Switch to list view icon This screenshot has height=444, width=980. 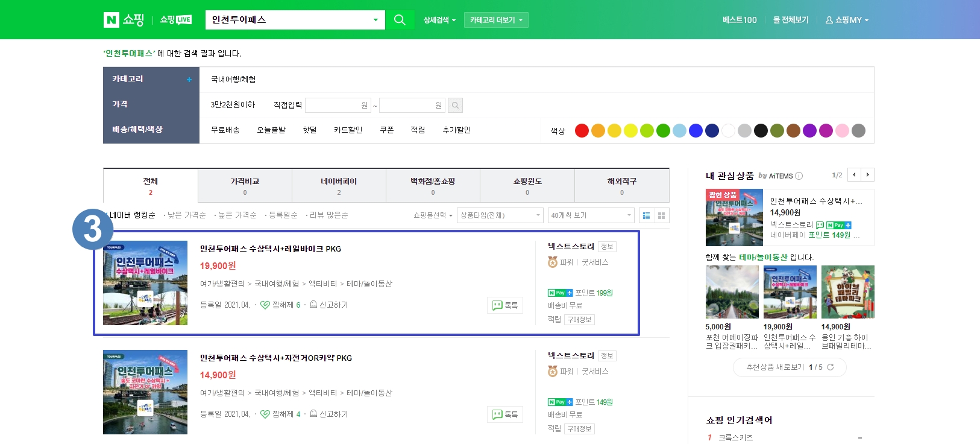click(646, 215)
